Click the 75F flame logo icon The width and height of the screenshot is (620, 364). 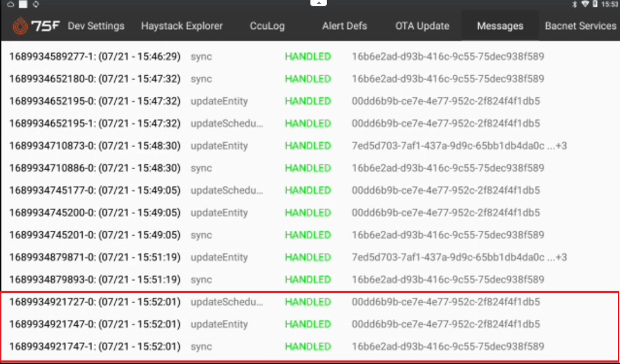pyautogui.click(x=19, y=26)
